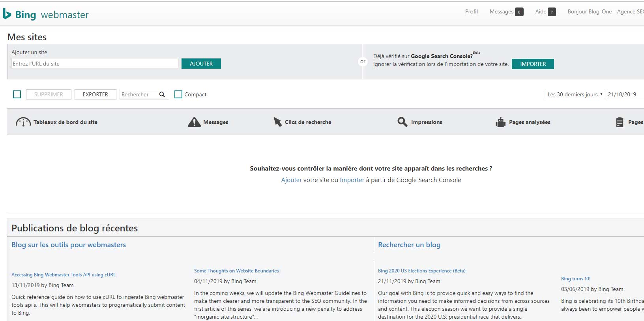644x321 pixels.
Task: Click the EXPORTER button
Action: (95, 94)
